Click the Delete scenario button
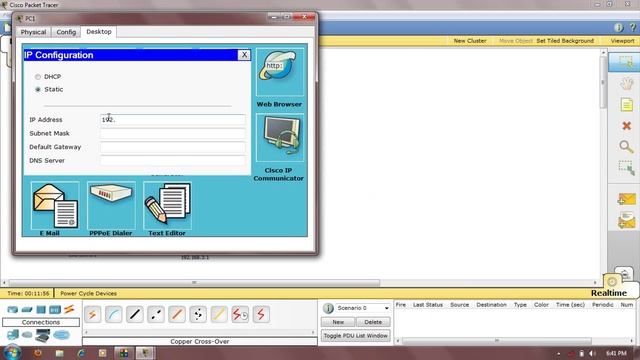 pos(373,322)
